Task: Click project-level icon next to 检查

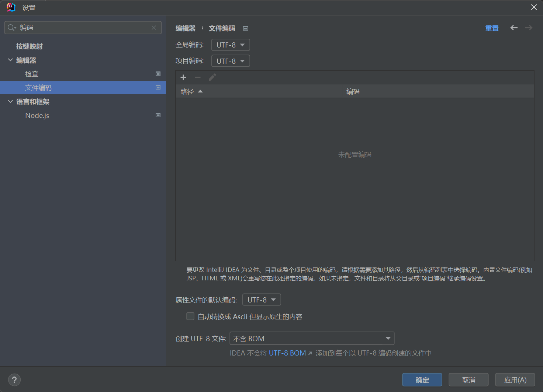Action: (158, 74)
